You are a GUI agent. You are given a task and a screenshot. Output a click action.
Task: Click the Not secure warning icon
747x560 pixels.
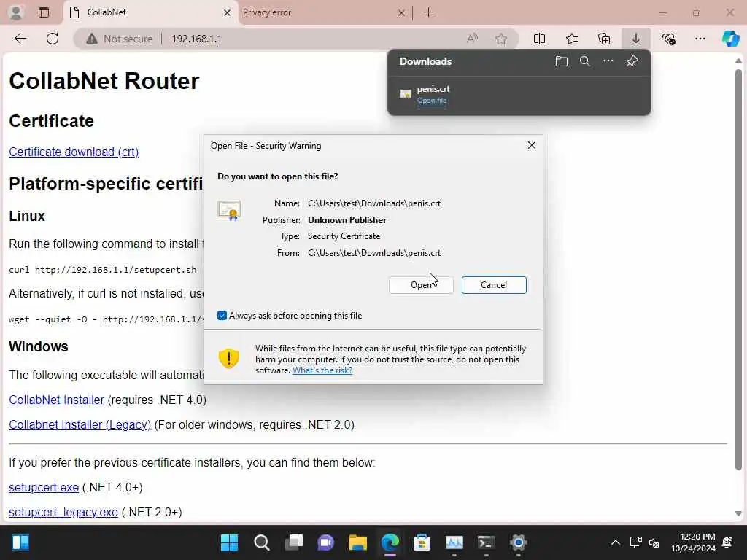[x=91, y=39]
